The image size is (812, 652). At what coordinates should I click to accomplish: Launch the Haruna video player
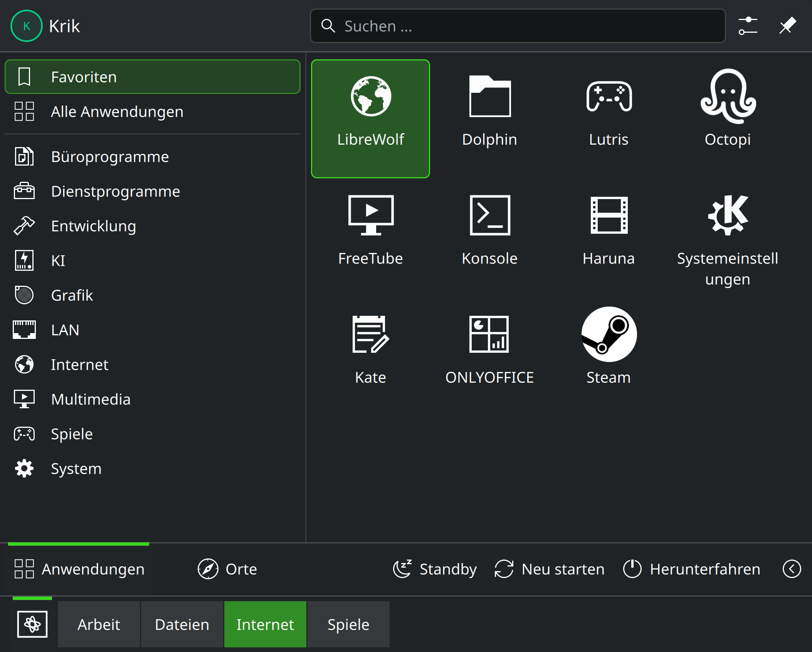(x=609, y=229)
